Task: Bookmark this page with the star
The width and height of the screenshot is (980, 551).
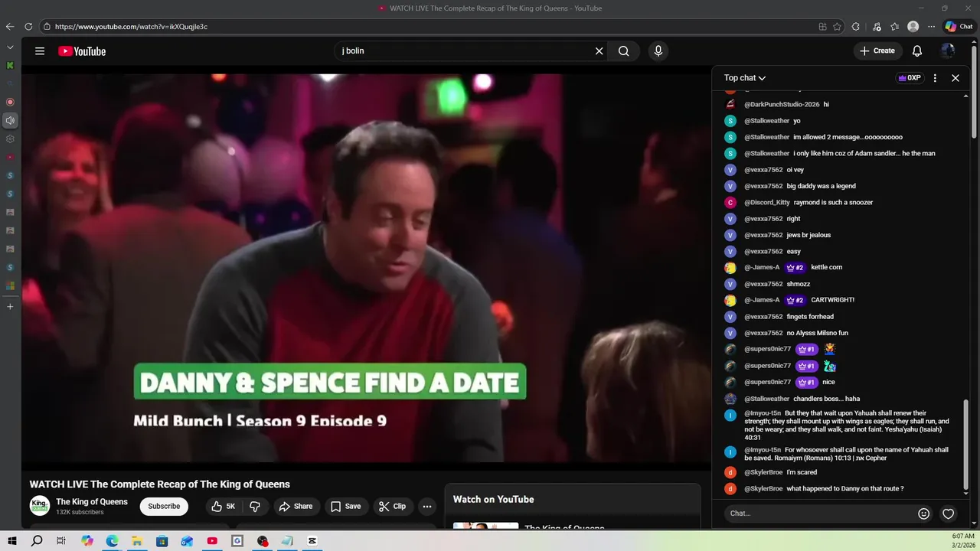Action: (x=838, y=27)
